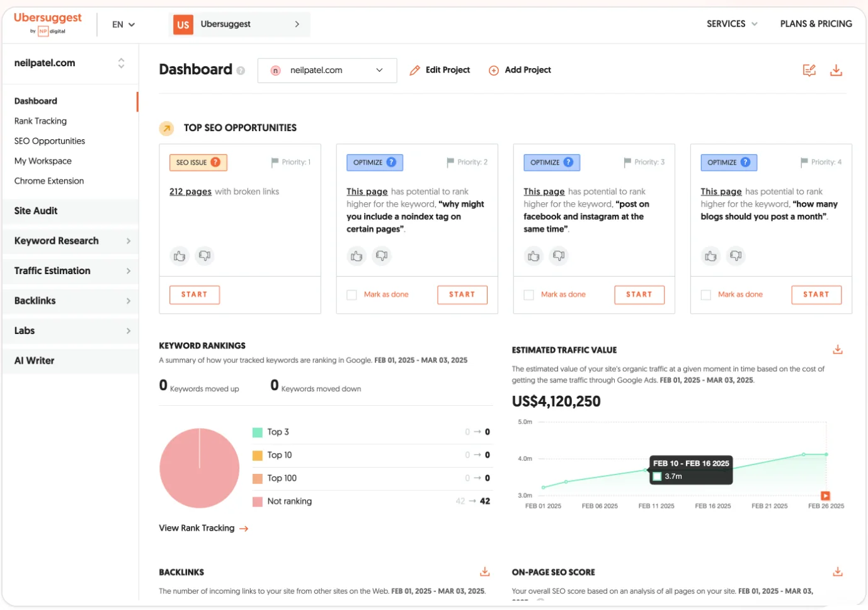Mark the blog posting opportunity as done
The width and height of the screenshot is (868, 610).
(x=705, y=294)
